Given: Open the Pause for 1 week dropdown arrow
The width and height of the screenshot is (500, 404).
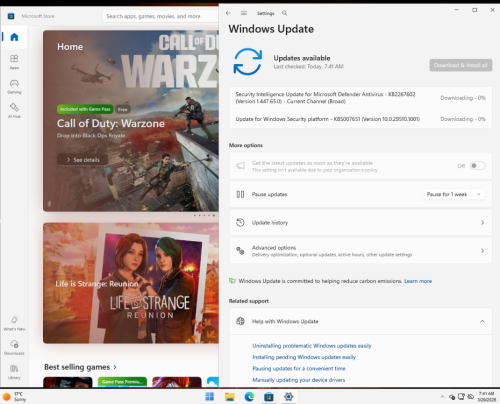Looking at the screenshot, I should click(x=478, y=194).
